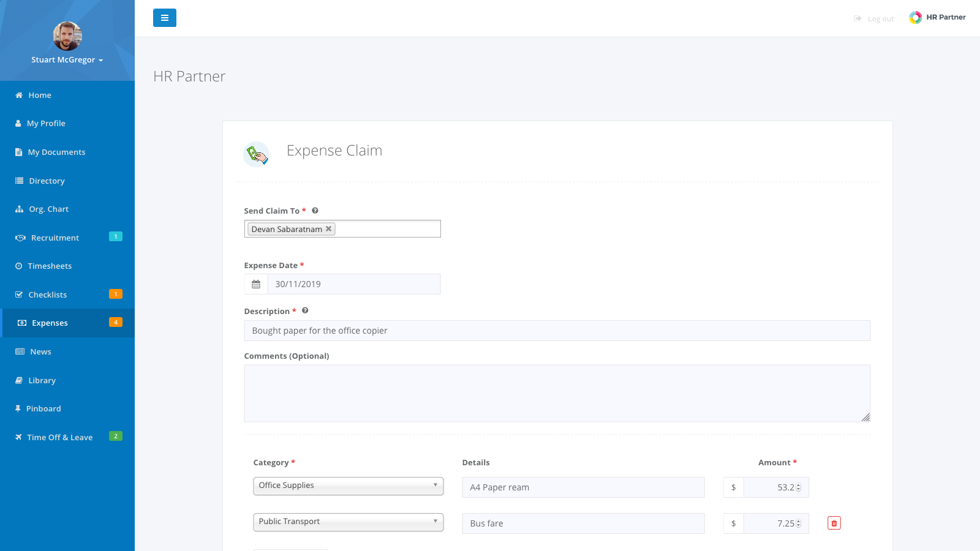Click Stuart McGregor's profile avatar

(x=67, y=36)
